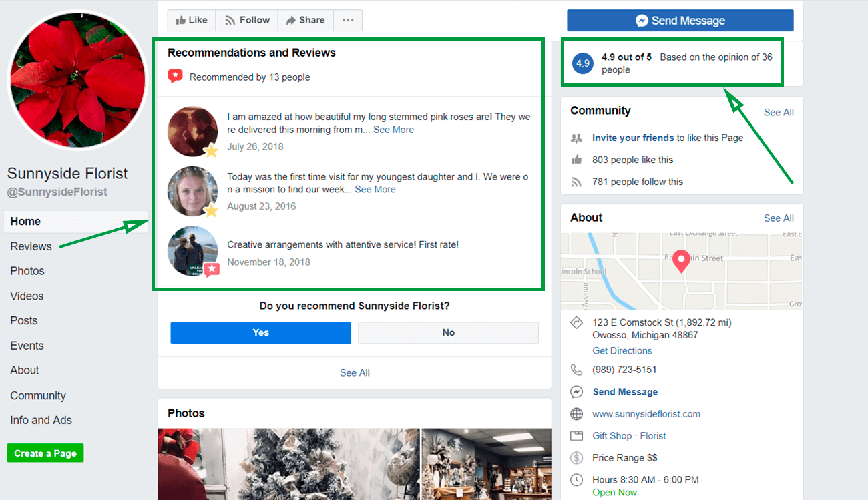Open the www.sunnysideflorist.com link
Image resolution: width=868 pixels, height=500 pixels.
coord(646,414)
